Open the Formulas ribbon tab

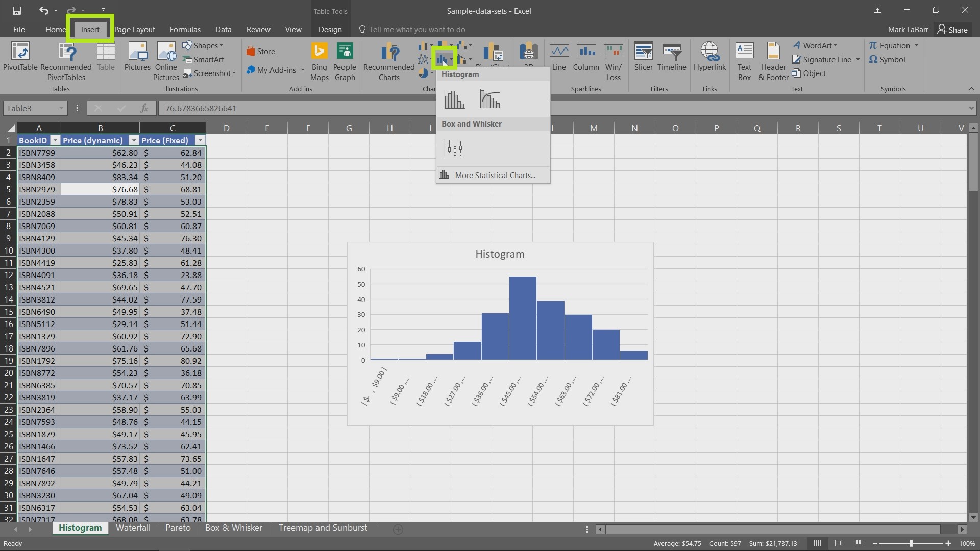click(184, 29)
